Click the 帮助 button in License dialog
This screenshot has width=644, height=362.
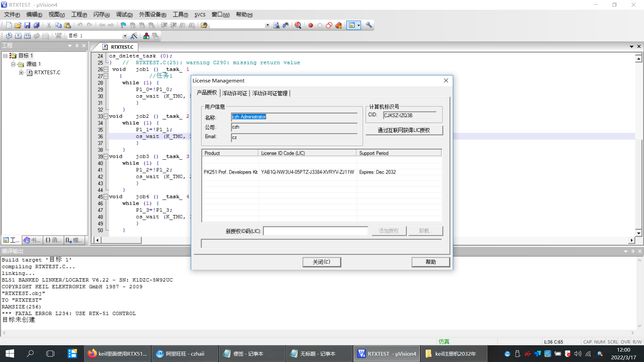coord(431,262)
